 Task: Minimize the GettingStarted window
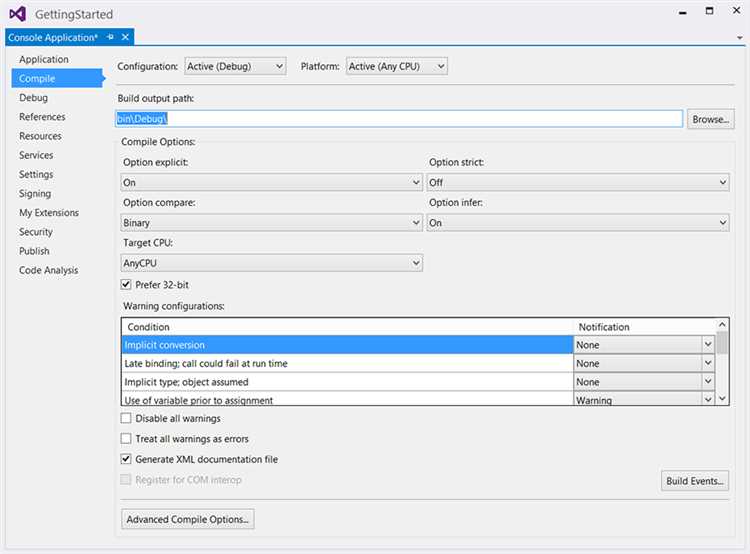pyautogui.click(x=683, y=13)
